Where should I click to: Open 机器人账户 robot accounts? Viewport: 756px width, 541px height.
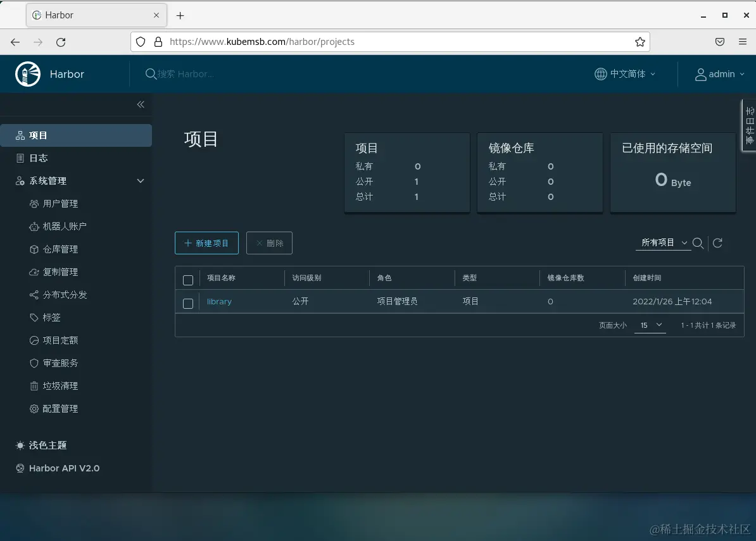pyautogui.click(x=65, y=227)
